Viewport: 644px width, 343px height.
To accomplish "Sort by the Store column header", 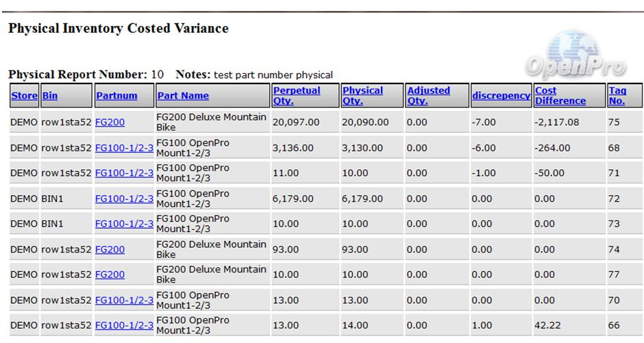I will coord(24,96).
